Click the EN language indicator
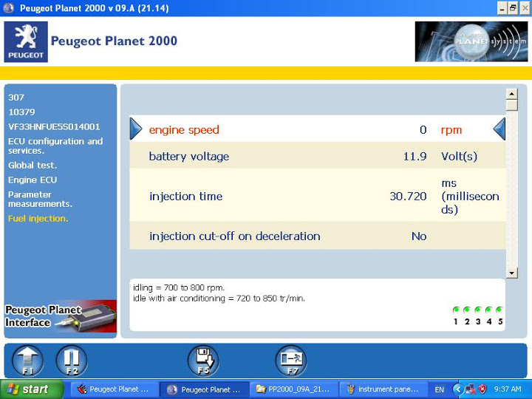532x399 pixels. 440,389
